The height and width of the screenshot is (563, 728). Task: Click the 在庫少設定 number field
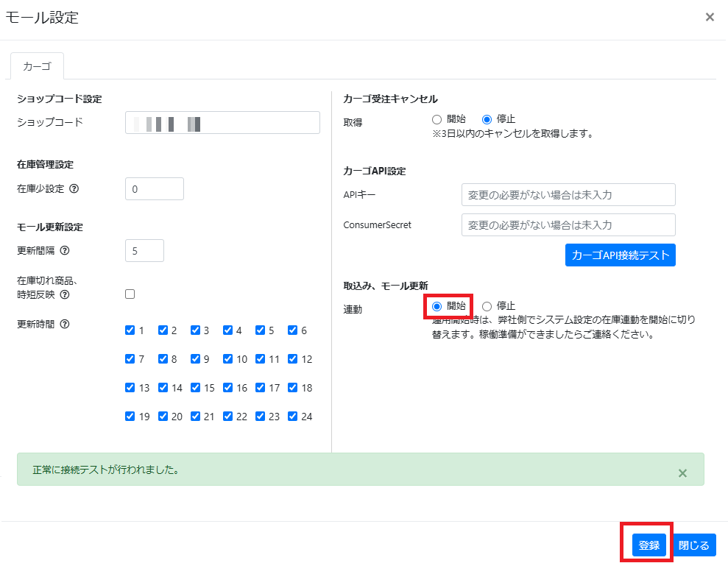coord(154,189)
